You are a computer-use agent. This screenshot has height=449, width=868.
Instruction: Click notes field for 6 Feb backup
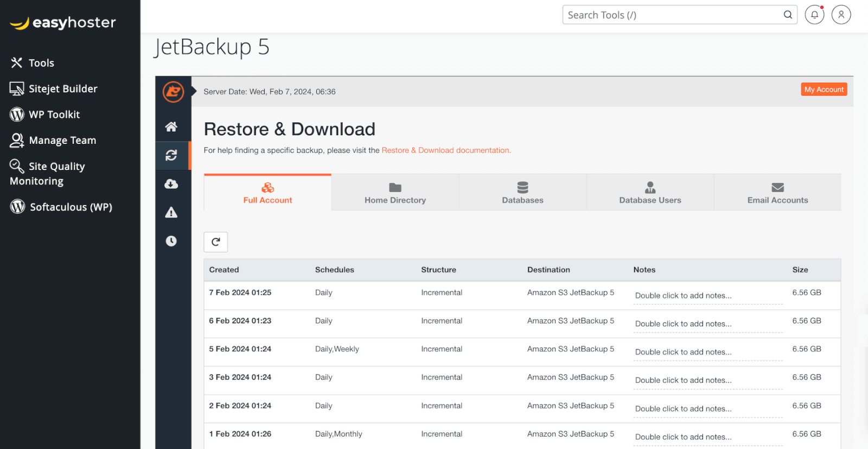coord(708,324)
